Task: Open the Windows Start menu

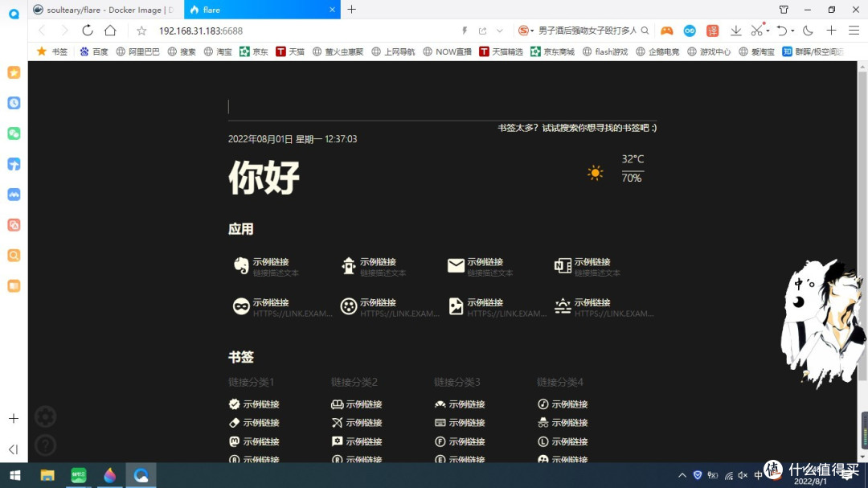Action: click(15, 475)
